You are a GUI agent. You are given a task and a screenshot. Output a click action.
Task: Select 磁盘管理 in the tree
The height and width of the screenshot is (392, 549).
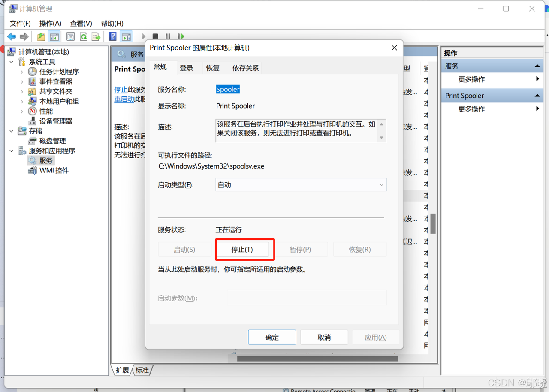click(52, 141)
